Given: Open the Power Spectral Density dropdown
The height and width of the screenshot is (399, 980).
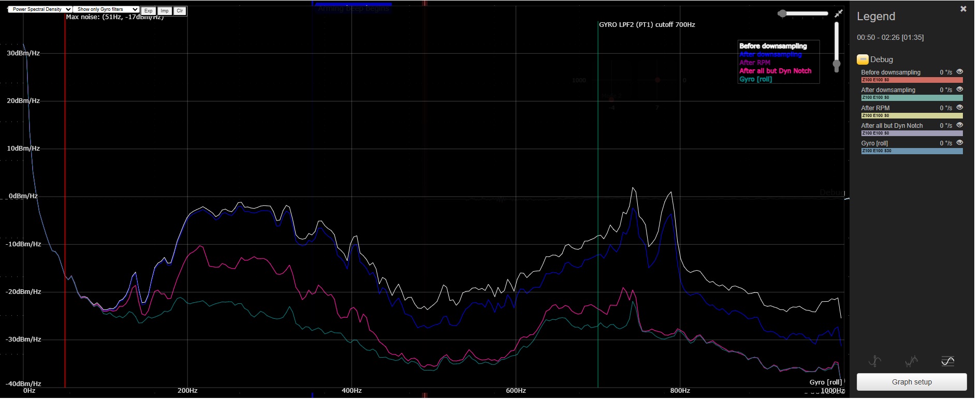Looking at the screenshot, I should point(40,9).
